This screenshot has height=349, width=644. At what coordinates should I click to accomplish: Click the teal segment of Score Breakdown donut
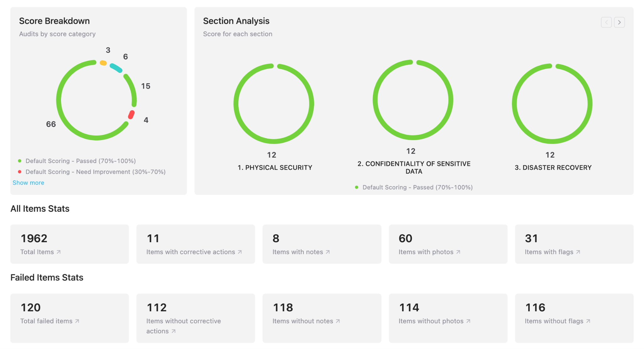pos(116,68)
